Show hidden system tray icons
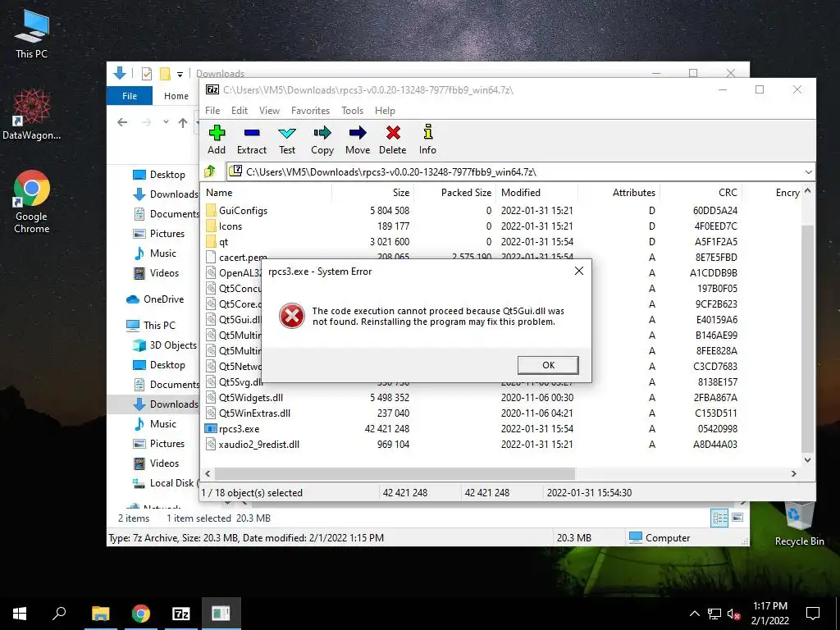The image size is (840, 630). coord(694,614)
